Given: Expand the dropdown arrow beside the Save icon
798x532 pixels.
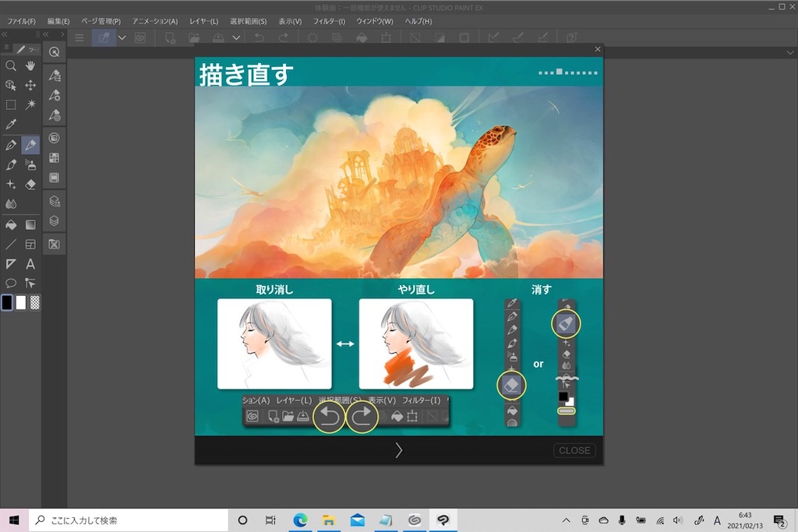Looking at the screenshot, I should 236,37.
